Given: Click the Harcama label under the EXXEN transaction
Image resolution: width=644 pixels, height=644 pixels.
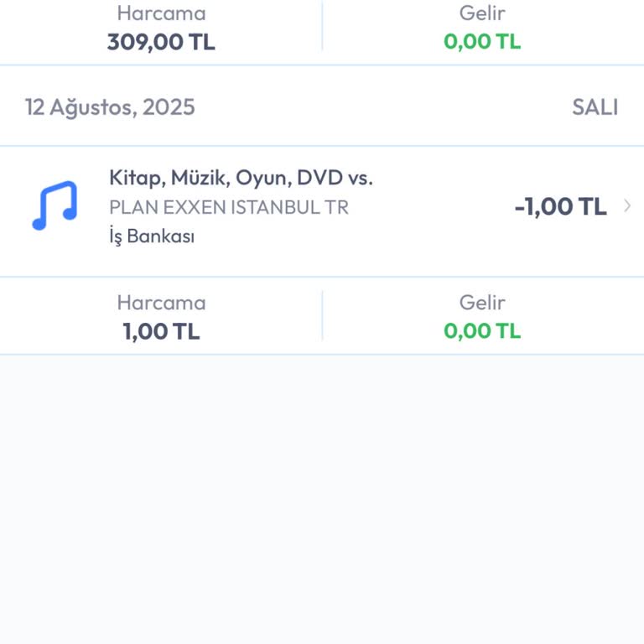Looking at the screenshot, I should pos(161,303).
